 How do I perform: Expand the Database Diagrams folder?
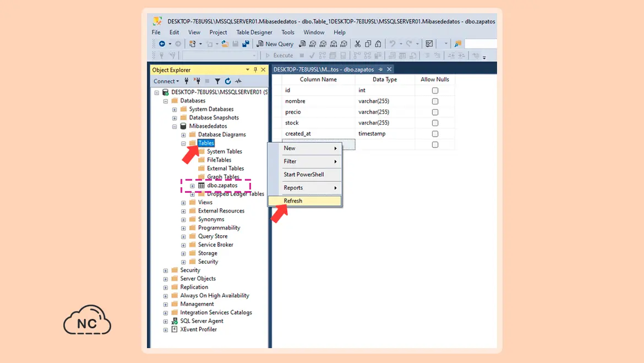click(184, 135)
